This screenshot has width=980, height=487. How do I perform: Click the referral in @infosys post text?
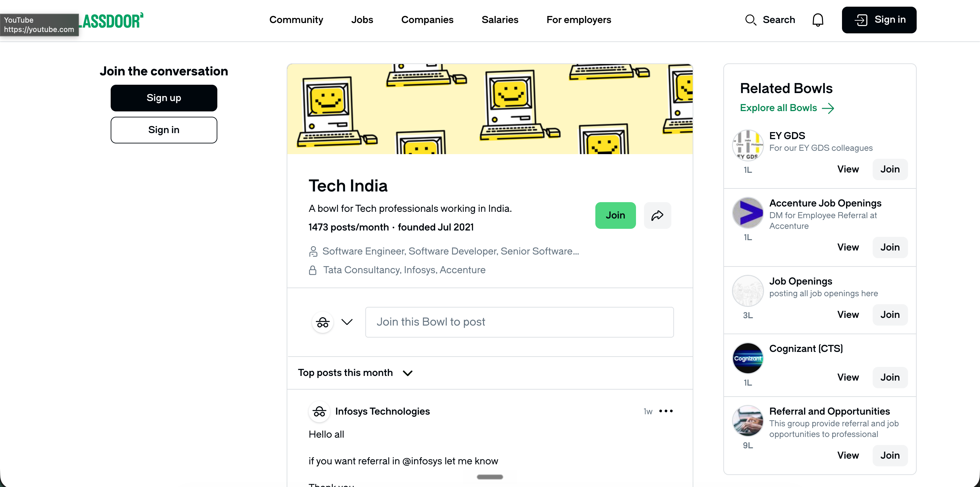[403, 461]
